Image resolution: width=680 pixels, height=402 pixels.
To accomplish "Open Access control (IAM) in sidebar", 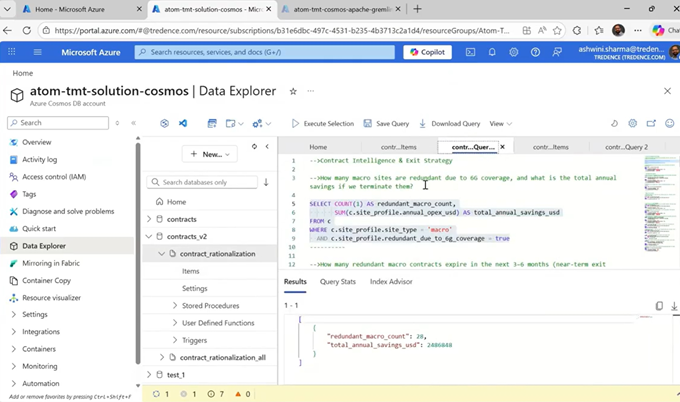I will tap(53, 176).
